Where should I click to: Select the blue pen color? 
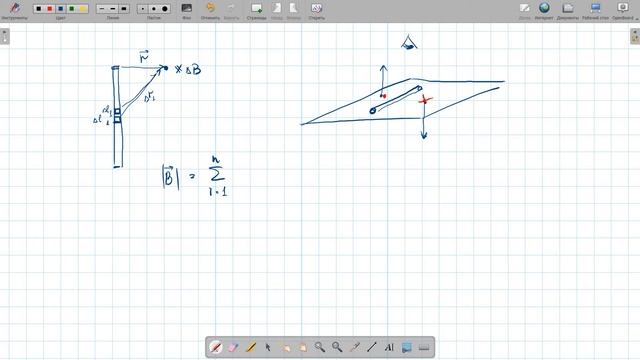[61, 9]
